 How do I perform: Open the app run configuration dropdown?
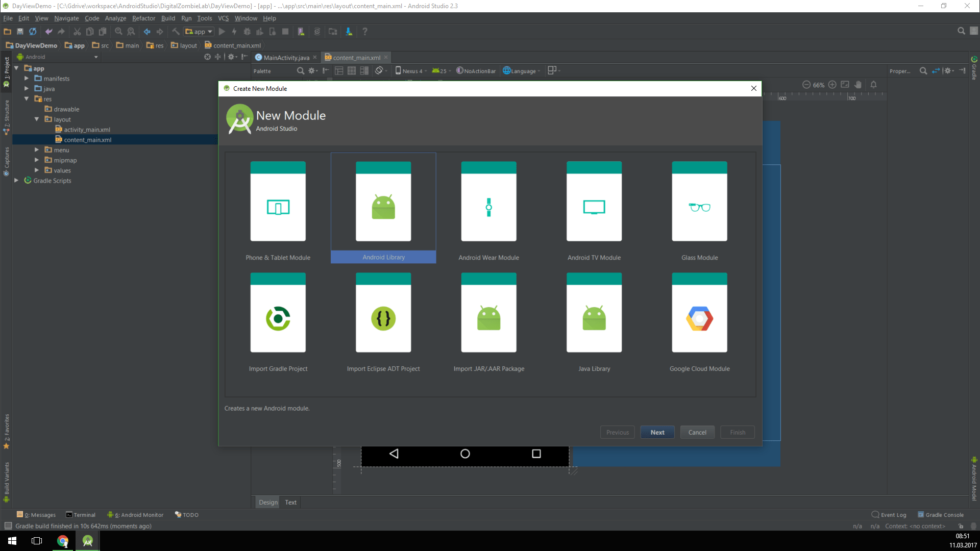tap(199, 32)
